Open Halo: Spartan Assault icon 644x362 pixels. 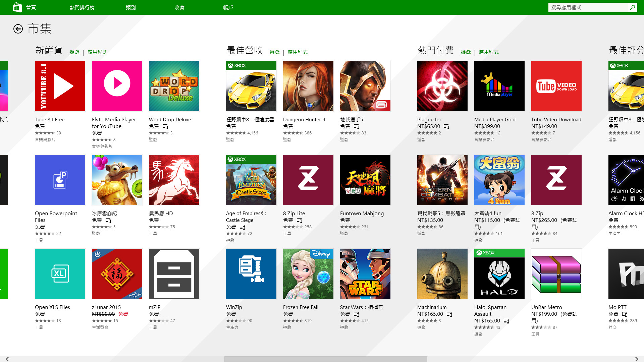(499, 274)
